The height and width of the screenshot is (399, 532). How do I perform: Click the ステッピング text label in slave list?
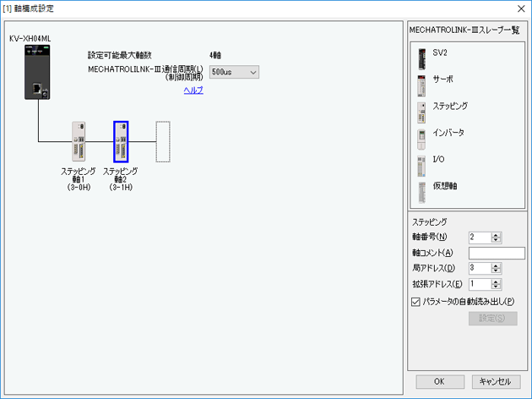(450, 106)
